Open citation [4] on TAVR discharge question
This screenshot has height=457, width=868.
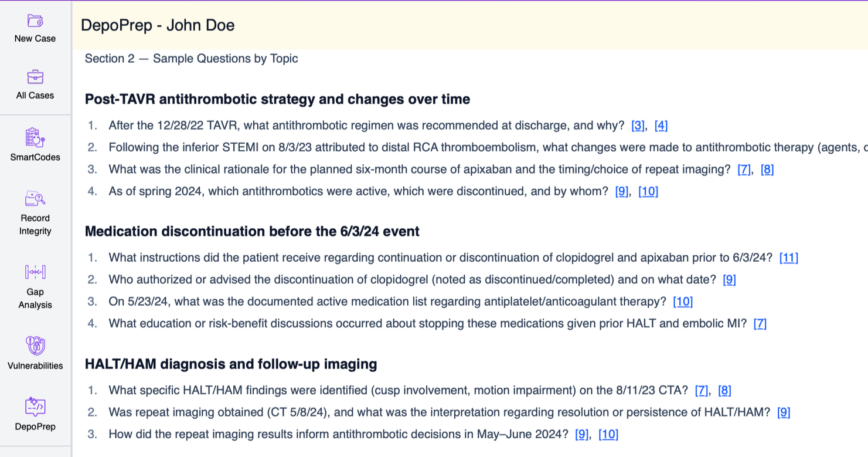[661, 126]
